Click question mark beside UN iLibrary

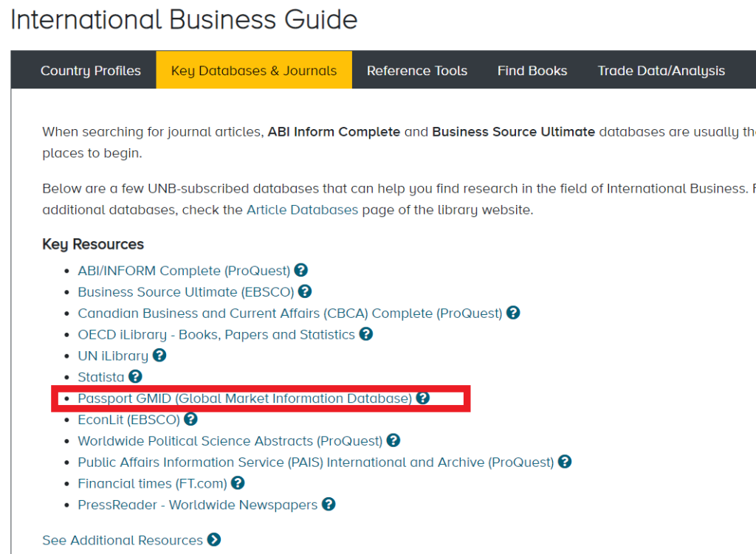(x=159, y=356)
